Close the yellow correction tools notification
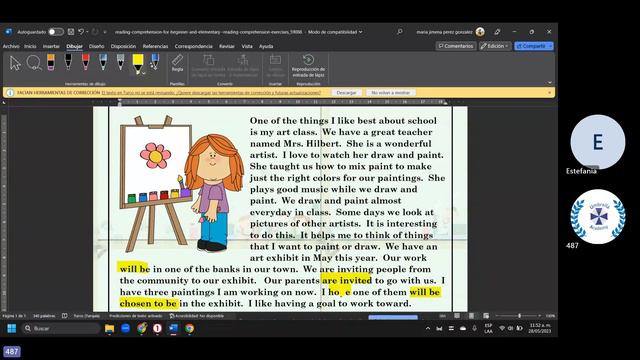The width and height of the screenshot is (640, 360). [x=549, y=93]
